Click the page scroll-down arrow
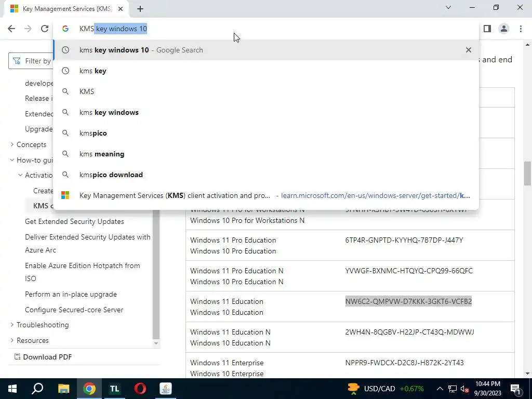 pyautogui.click(x=527, y=374)
